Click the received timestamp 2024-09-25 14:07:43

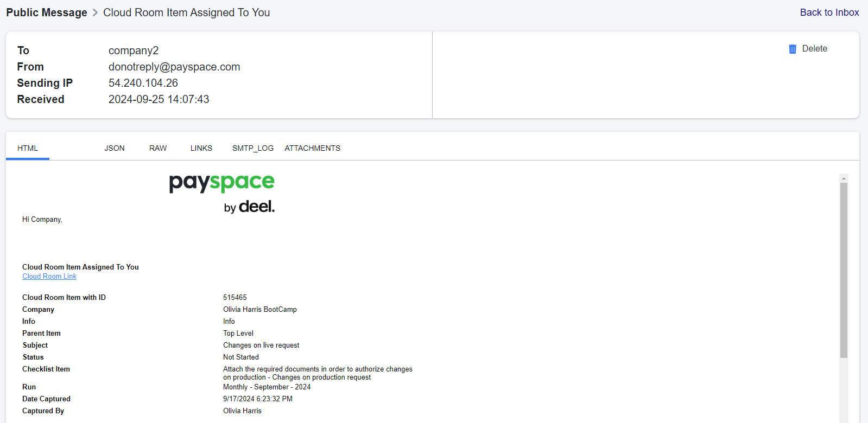159,99
